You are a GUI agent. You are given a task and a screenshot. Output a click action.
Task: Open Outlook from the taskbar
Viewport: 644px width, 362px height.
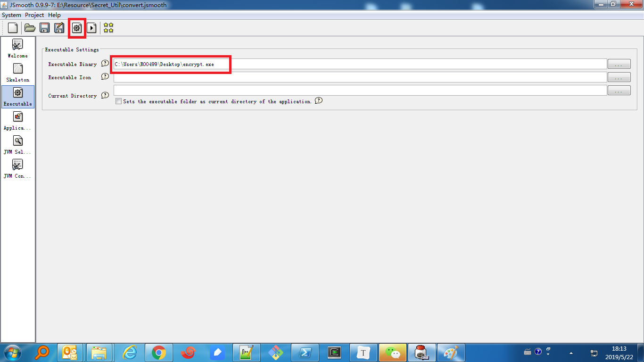[70, 352]
